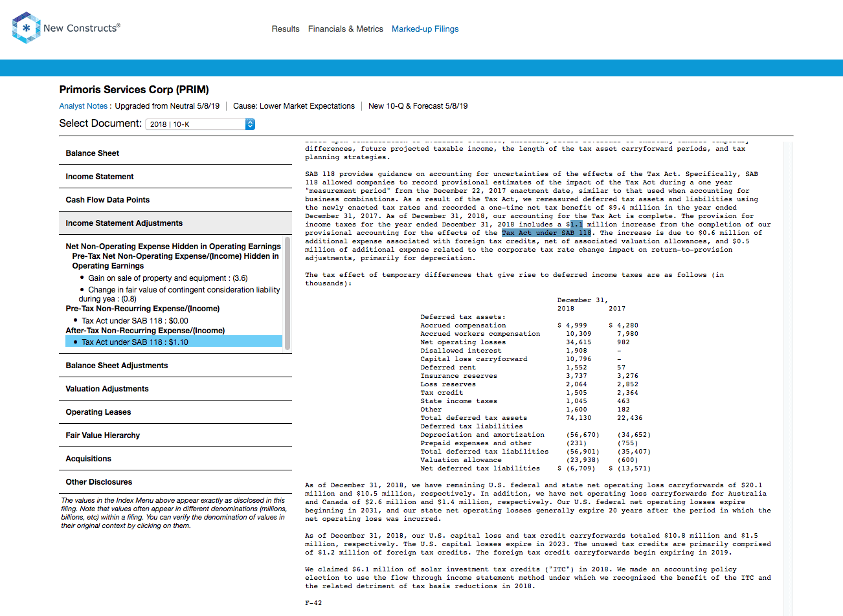
Task: Expand Balance Sheet Adjustments section
Action: pyautogui.click(x=175, y=366)
